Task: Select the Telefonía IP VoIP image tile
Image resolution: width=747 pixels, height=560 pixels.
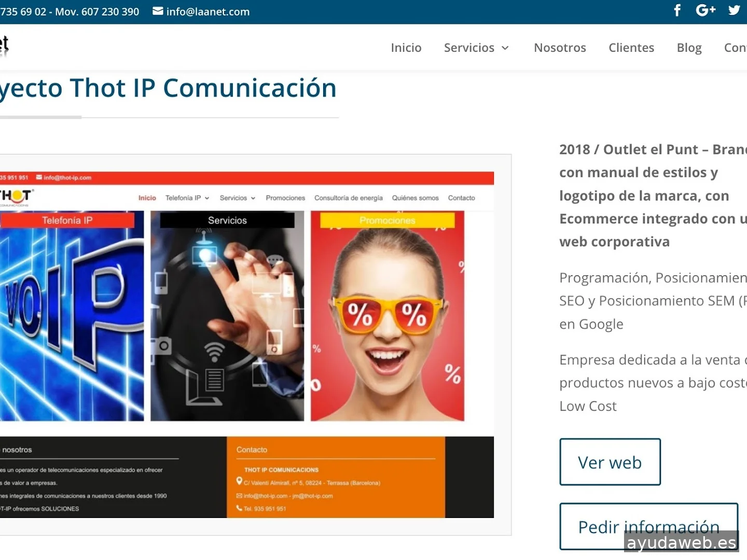Action: pos(72,316)
